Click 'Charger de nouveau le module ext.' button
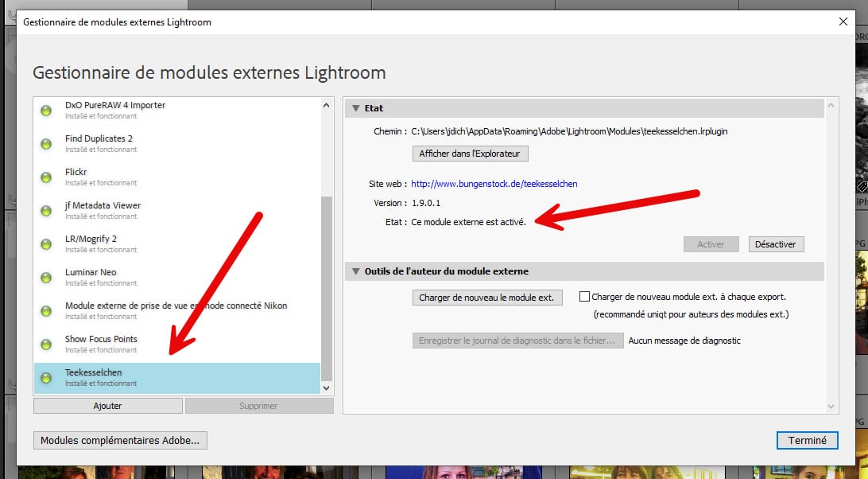868x479 pixels. point(487,297)
